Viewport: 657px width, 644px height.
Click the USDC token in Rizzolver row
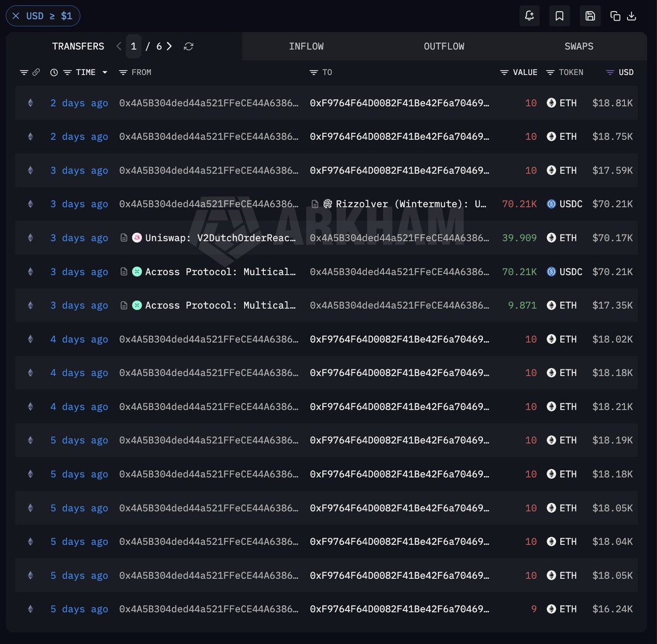click(x=564, y=204)
